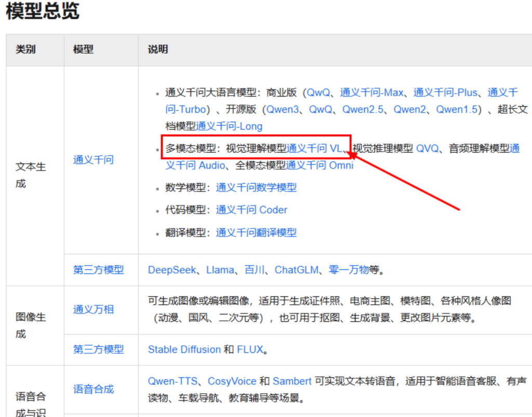Screen dimensions: 532x417
Task: Click the highlighted 通义千问 VL link
Action: [x=314, y=149]
